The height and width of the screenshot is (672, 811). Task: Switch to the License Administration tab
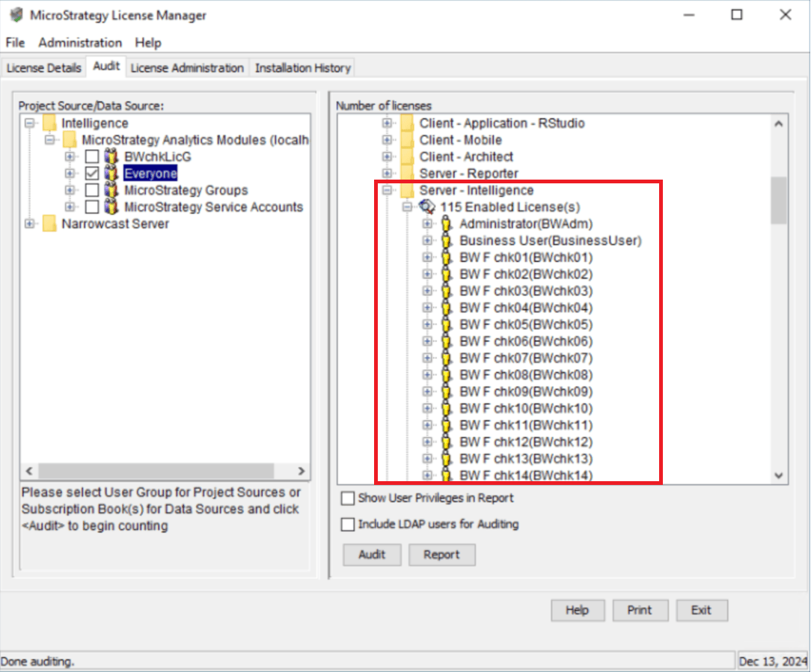(187, 68)
